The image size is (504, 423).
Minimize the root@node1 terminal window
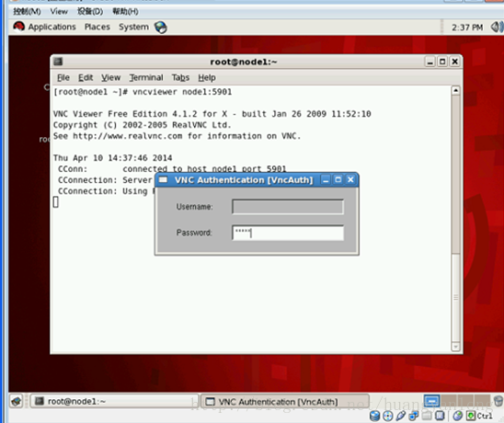coord(430,62)
